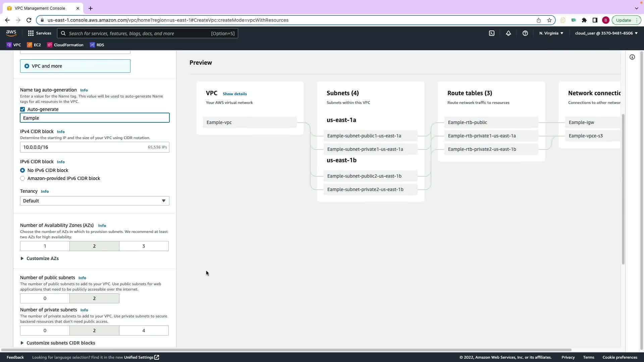Select Amazon-provided IPv6 CIDR block
This screenshot has width=644, height=362.
pos(22,178)
